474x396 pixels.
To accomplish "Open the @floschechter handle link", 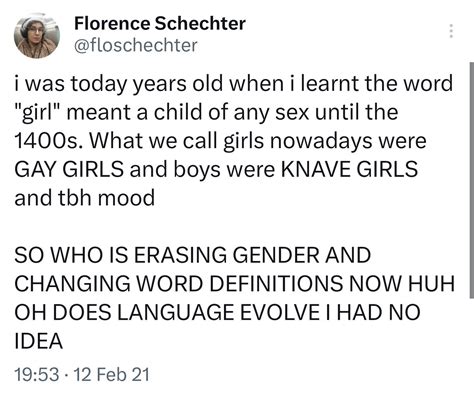I will (136, 45).
